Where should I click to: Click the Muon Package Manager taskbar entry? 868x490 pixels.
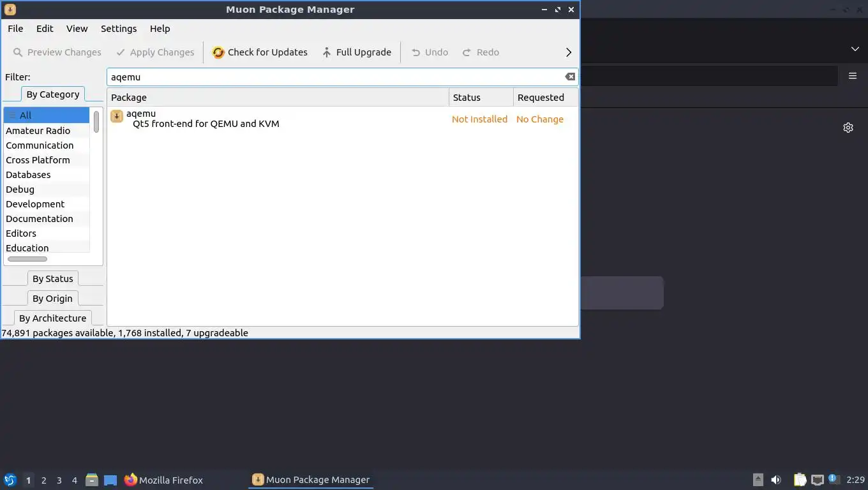311,480
